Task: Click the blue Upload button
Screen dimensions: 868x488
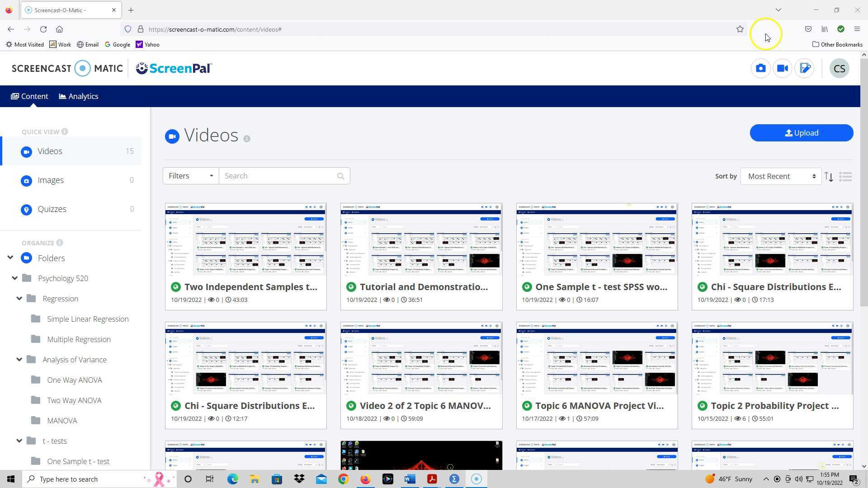Action: [801, 133]
